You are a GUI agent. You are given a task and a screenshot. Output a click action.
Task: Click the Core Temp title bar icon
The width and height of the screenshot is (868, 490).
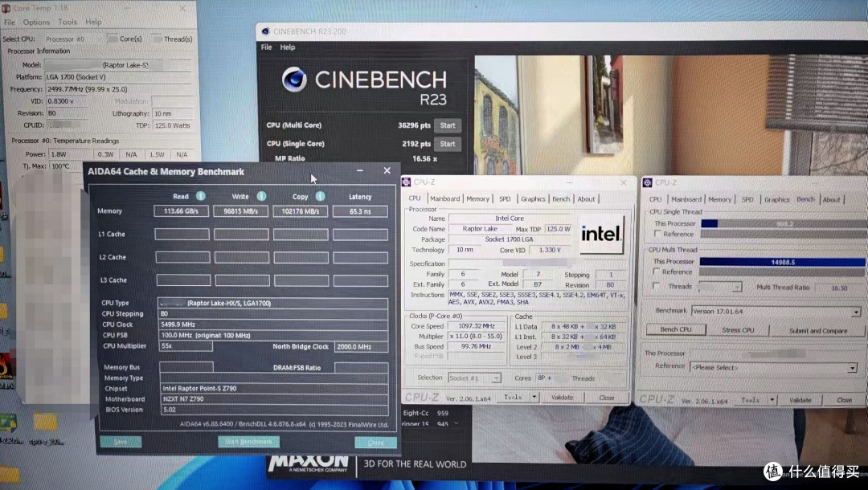click(x=6, y=8)
